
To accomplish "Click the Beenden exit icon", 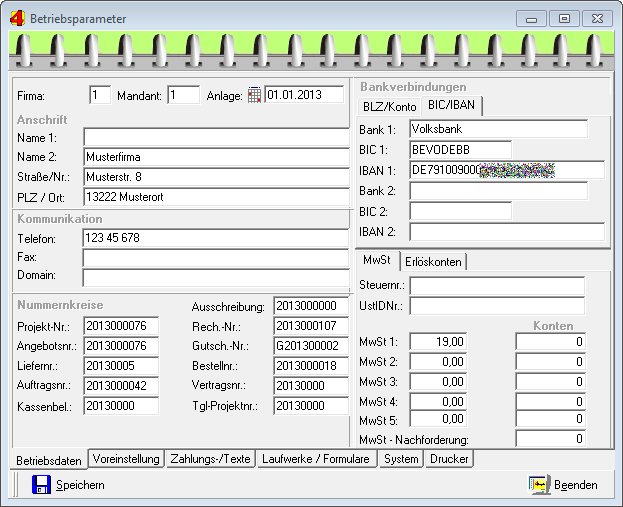I will (539, 485).
